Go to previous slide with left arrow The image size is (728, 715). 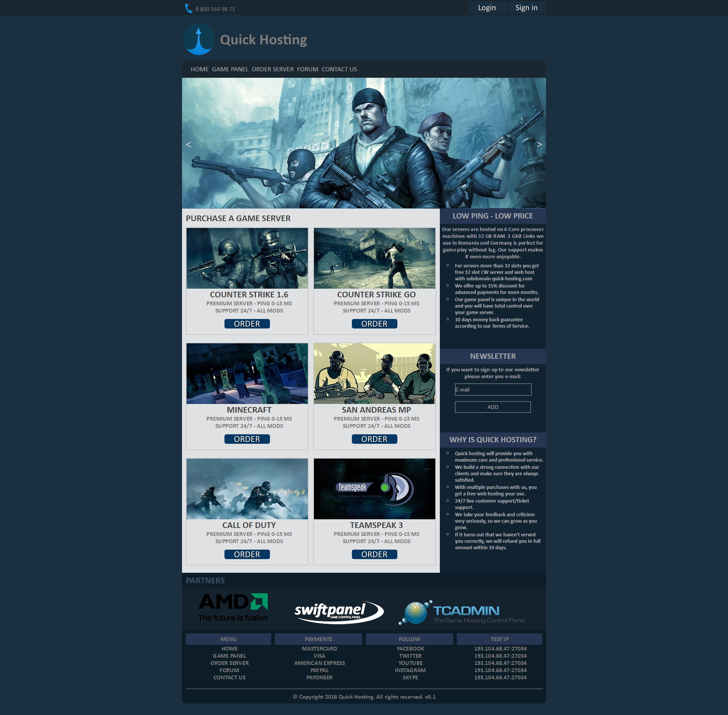point(188,145)
